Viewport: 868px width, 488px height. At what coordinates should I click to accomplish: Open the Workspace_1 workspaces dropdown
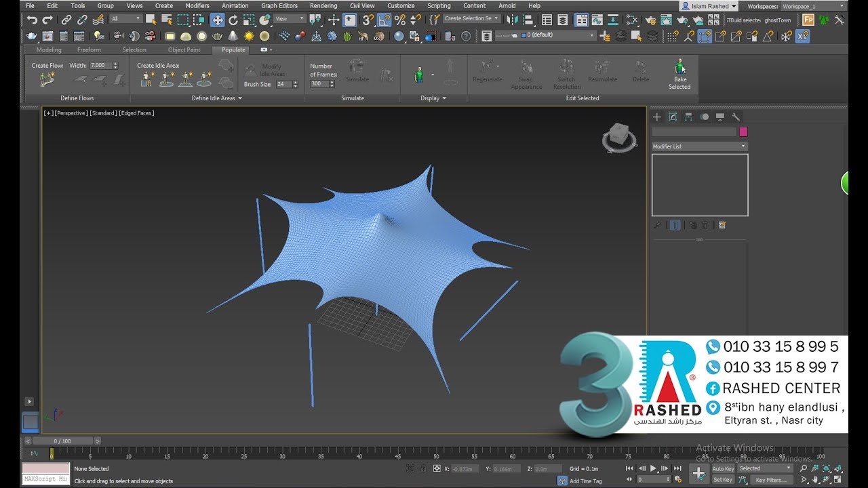point(812,6)
